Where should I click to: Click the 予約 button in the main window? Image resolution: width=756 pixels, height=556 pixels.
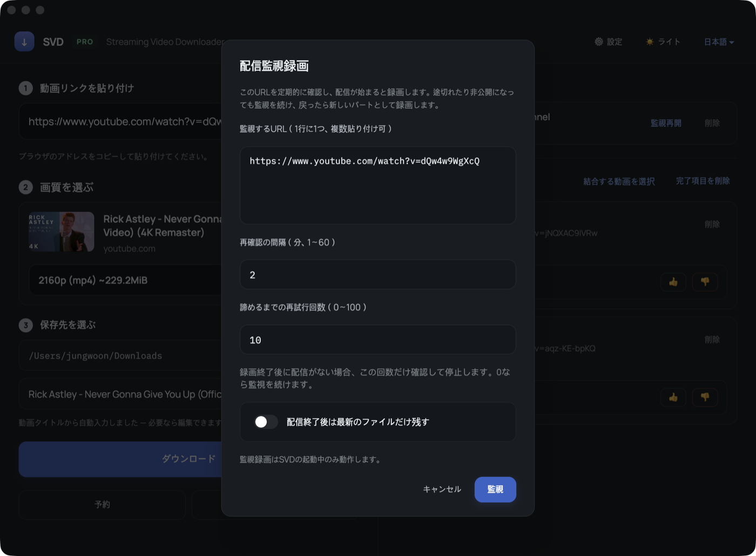pyautogui.click(x=102, y=504)
